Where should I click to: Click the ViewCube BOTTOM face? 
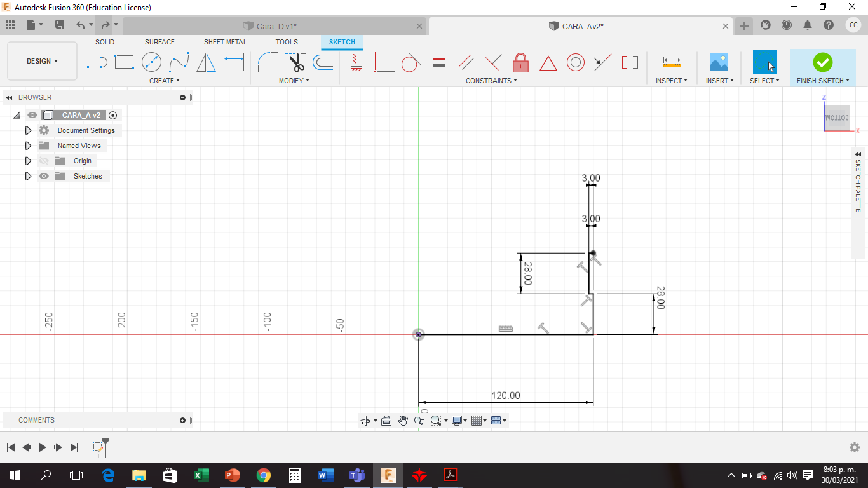837,118
